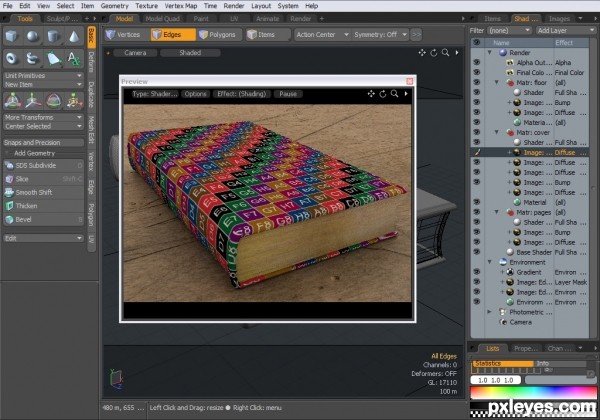Screen dimensions: 600x420
Task: Activate the Bevel tool
Action: coord(43,220)
